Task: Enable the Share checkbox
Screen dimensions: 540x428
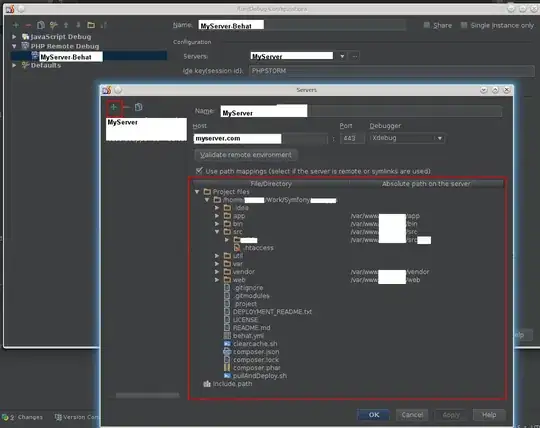Action: (x=427, y=25)
